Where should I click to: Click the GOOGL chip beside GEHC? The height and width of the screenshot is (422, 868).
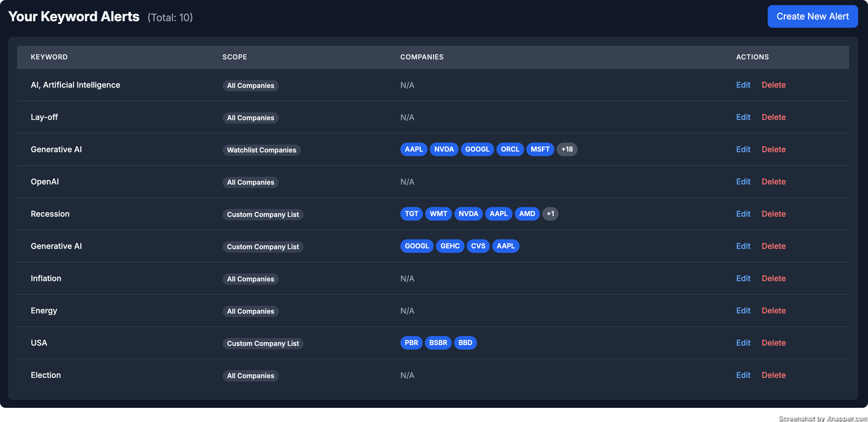(417, 246)
